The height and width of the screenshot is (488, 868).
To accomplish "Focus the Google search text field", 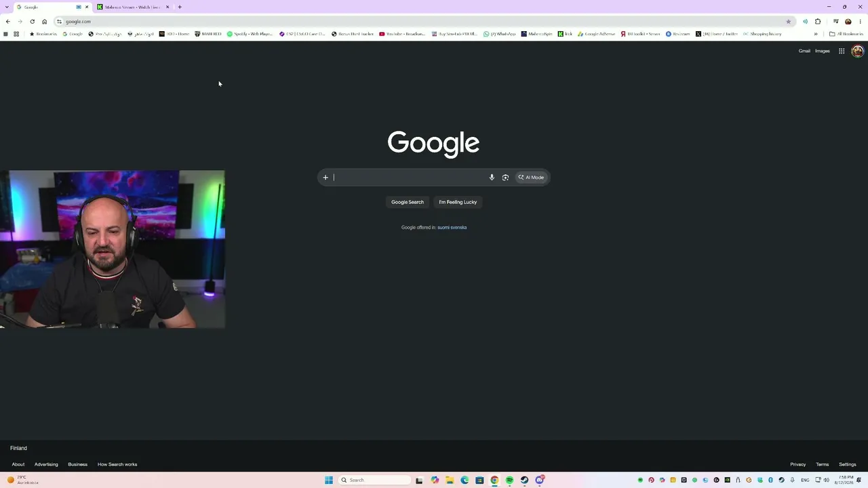I will click(409, 178).
